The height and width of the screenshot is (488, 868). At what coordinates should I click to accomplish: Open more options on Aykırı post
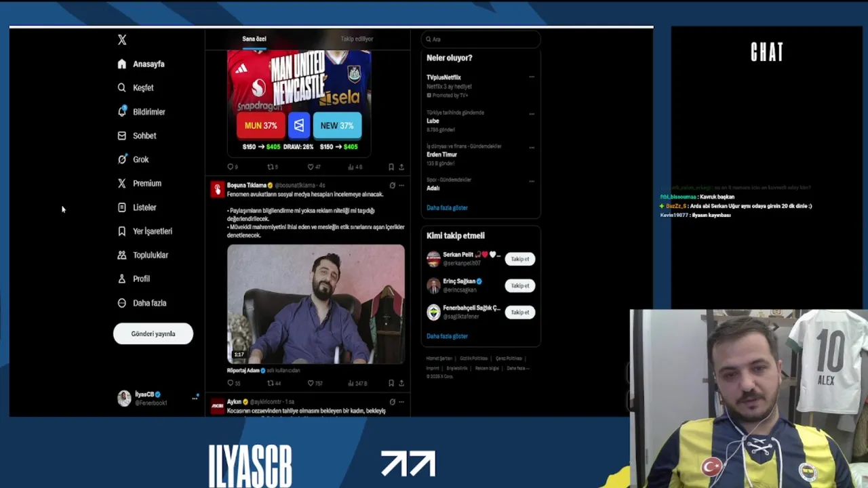coord(401,402)
